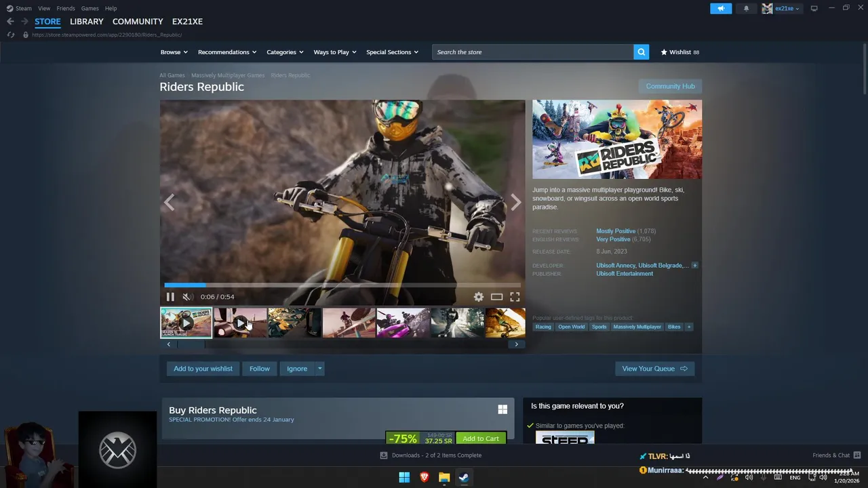This screenshot has height=488, width=868.
Task: Switch to the STORE tab
Action: tap(47, 22)
